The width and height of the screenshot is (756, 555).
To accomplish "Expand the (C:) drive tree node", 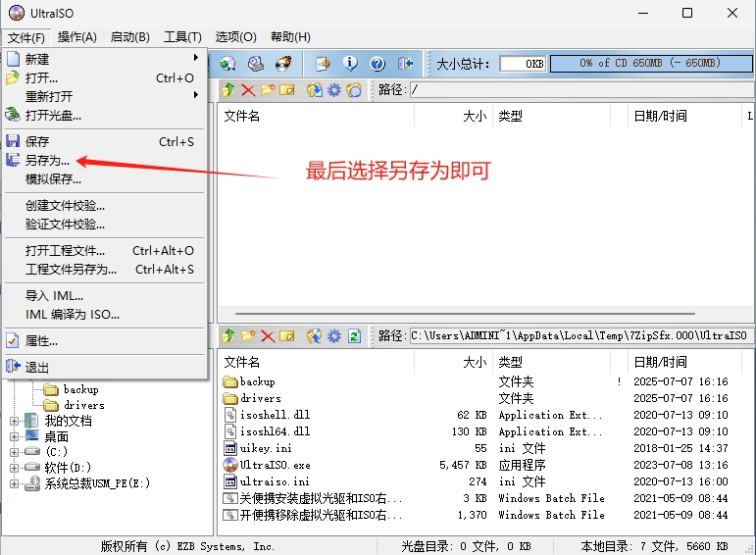I will coord(15,452).
